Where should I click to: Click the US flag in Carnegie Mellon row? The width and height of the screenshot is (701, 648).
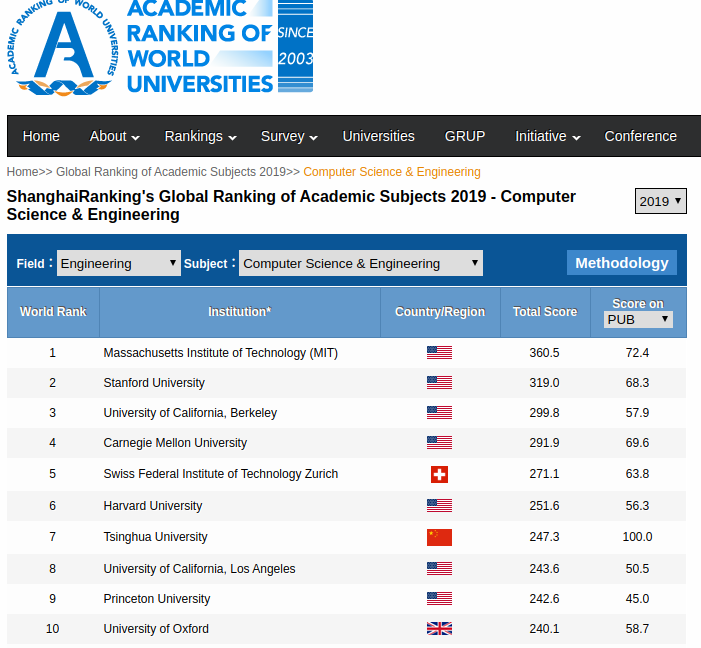[x=439, y=443]
